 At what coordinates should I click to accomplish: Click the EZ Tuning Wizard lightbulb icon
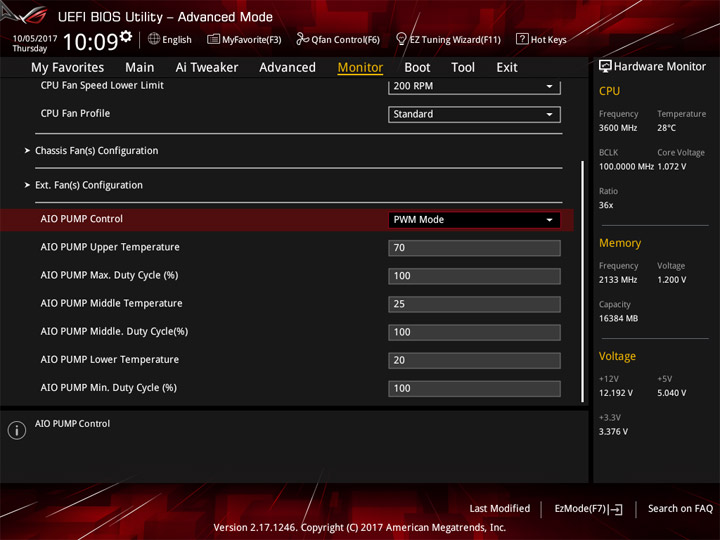click(401, 39)
